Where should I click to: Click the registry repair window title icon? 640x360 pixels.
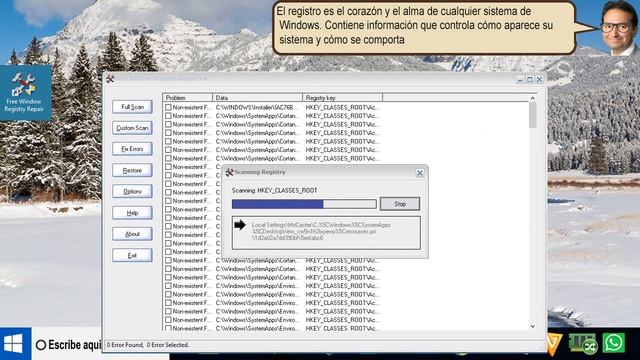[110, 79]
